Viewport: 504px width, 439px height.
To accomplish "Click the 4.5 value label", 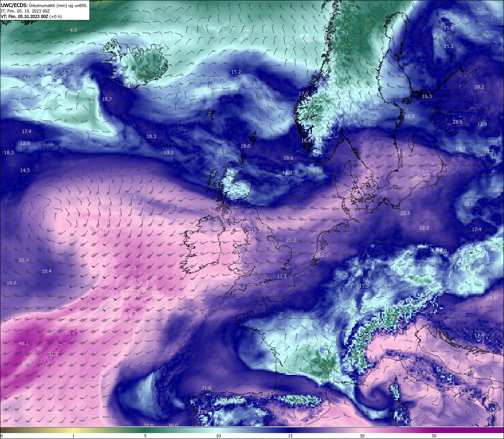I will [73, 30].
